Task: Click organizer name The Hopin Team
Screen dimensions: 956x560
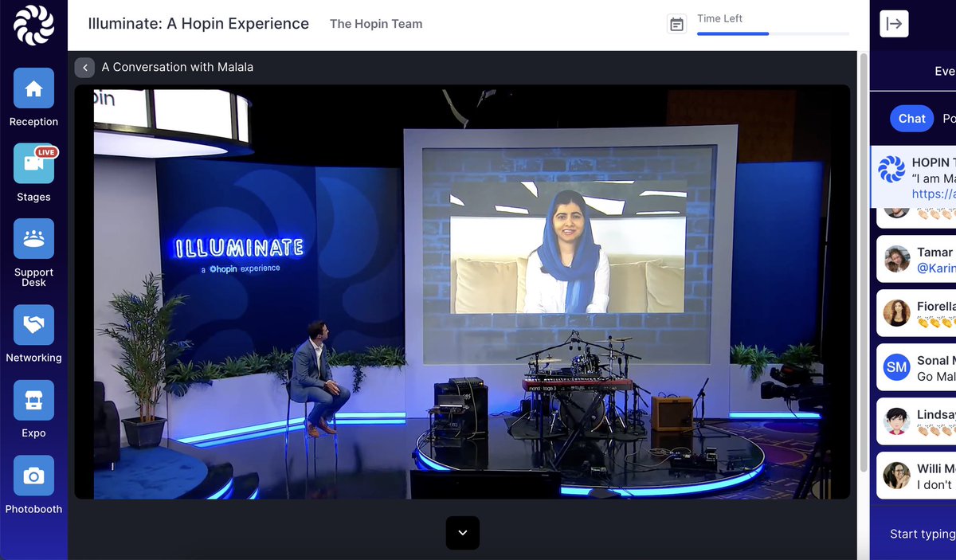Action: click(376, 23)
